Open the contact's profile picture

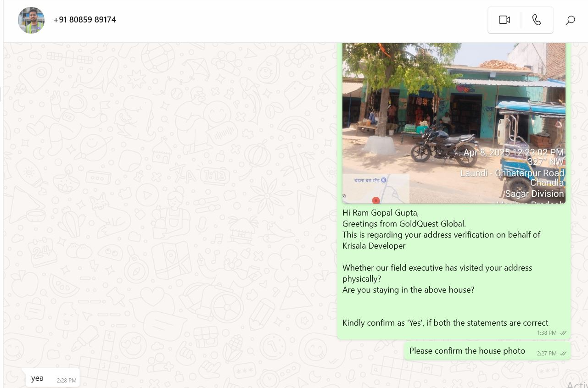[x=31, y=20]
